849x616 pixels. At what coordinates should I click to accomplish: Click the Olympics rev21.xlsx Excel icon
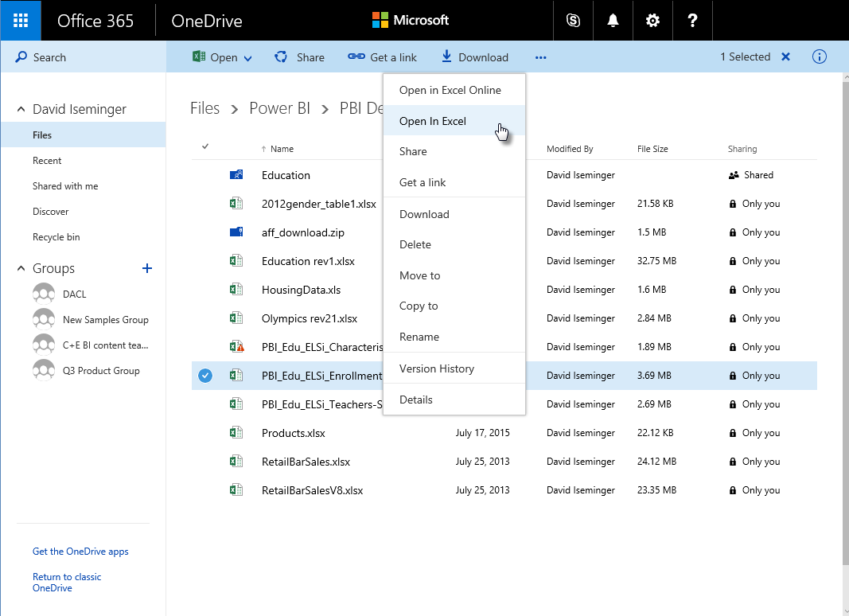click(236, 318)
